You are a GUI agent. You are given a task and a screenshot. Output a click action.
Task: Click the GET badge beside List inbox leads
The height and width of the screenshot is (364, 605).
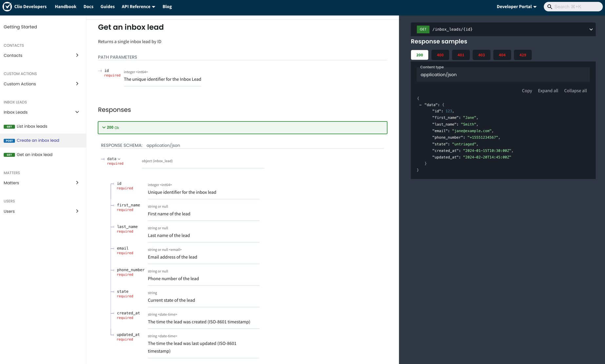pos(9,127)
